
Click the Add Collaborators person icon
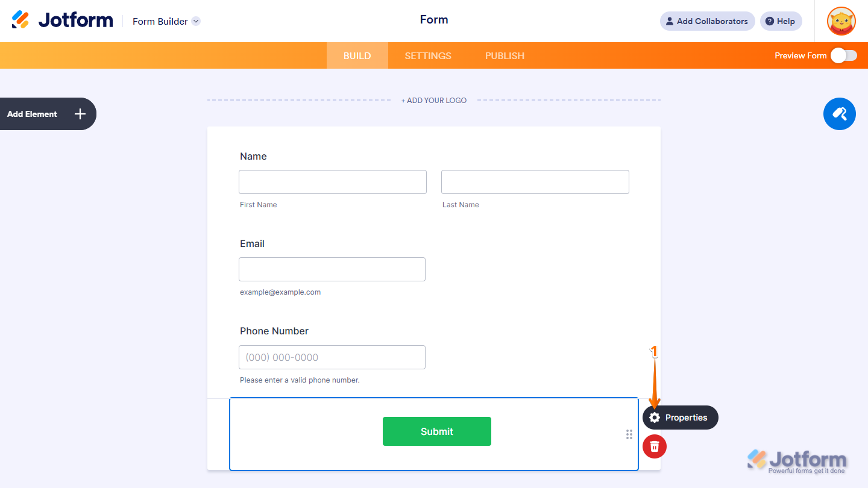[669, 21]
